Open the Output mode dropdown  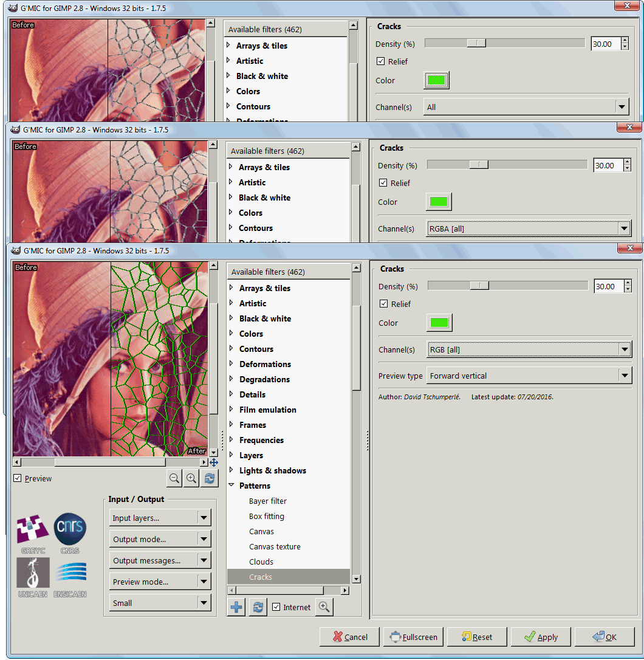pos(160,539)
